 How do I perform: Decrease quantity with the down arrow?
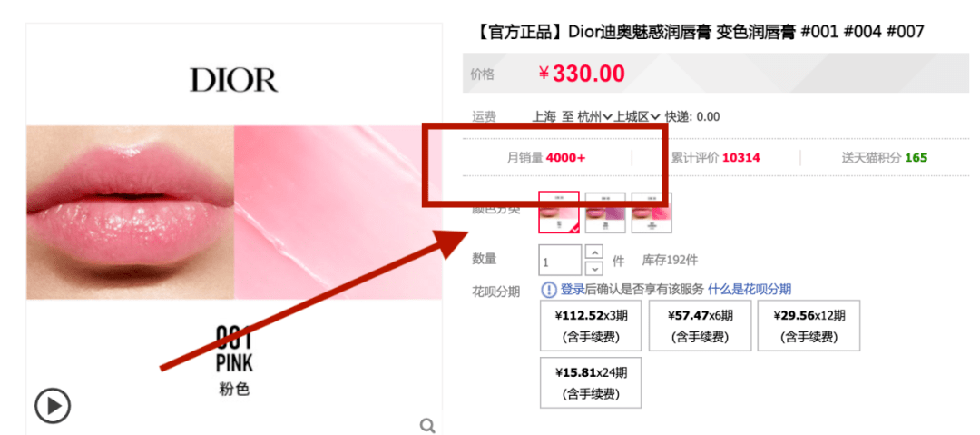[595, 269]
